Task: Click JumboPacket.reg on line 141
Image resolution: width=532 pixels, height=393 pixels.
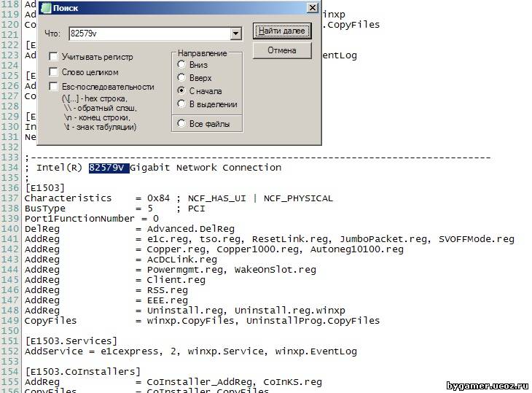Action: coord(384,239)
